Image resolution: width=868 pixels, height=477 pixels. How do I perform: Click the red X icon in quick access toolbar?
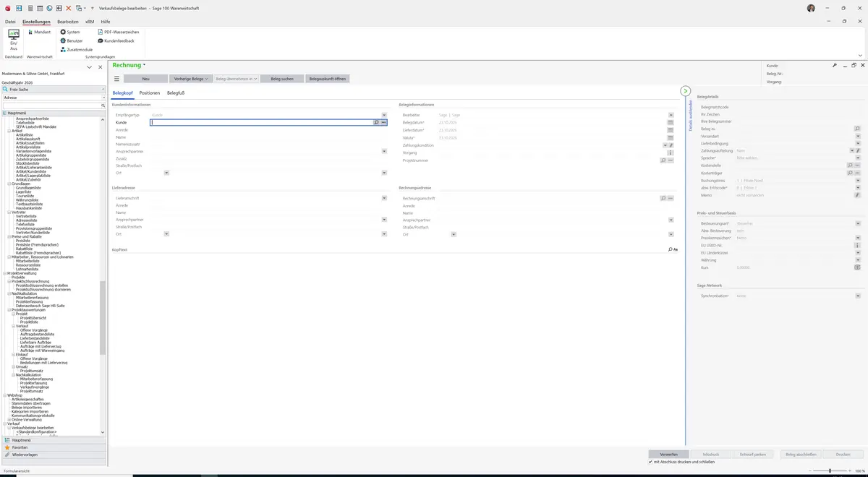69,8
